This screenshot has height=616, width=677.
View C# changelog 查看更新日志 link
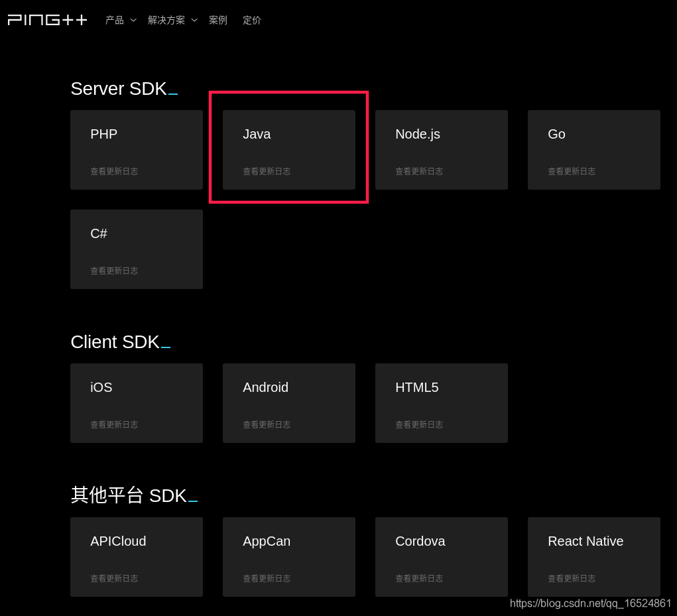[114, 271]
